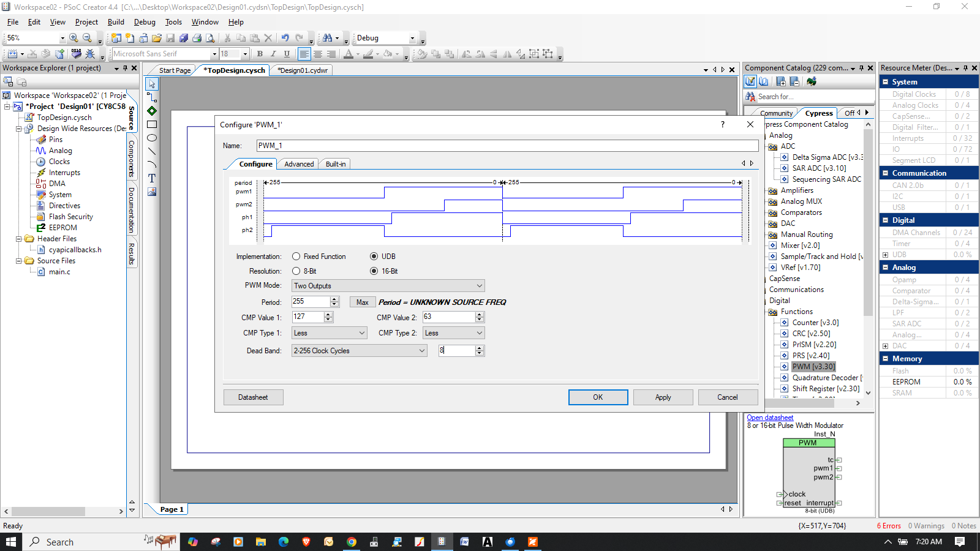Select the Arc drawing tool
This screenshot has height=551, width=980.
click(152, 165)
